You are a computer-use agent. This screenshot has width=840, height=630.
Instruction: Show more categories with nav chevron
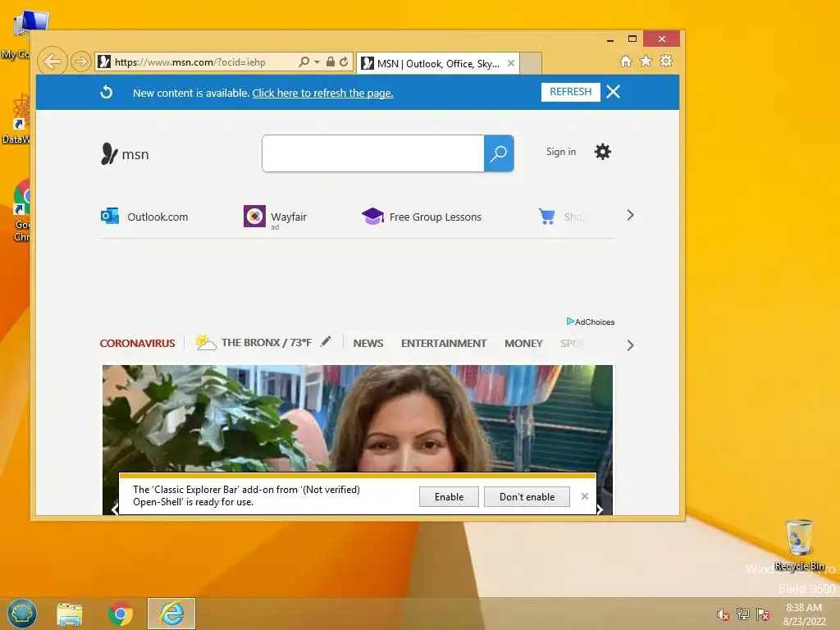pyautogui.click(x=631, y=345)
